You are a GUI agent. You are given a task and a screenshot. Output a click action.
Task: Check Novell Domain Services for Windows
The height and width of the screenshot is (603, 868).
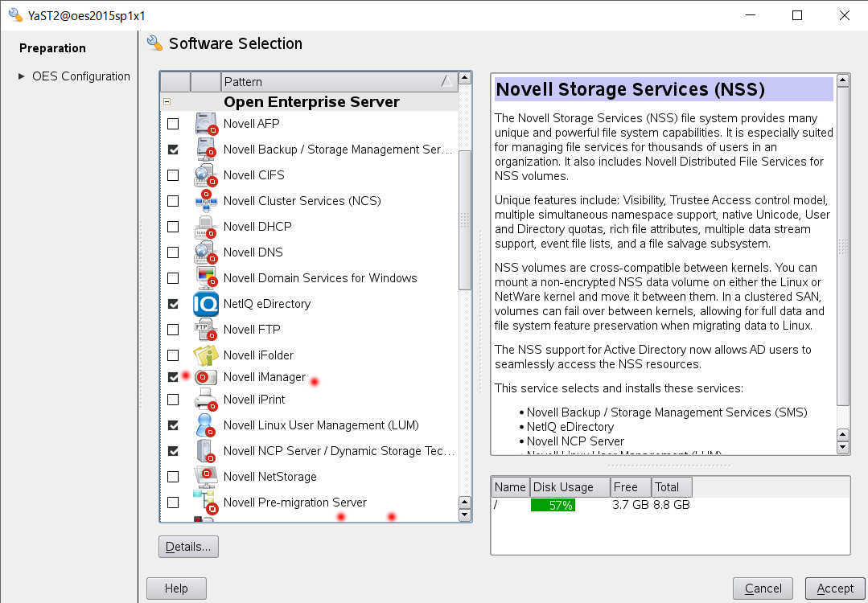tap(173, 277)
